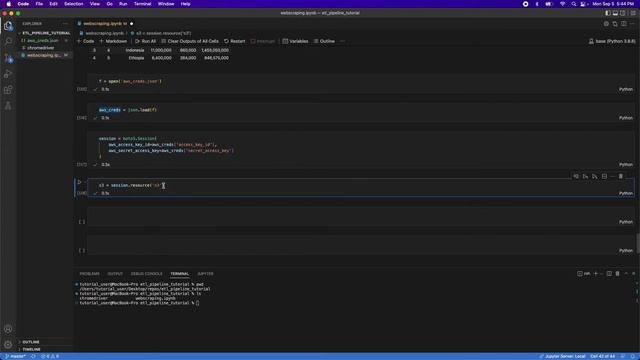Open the Search view in activity bar
This screenshot has width=640, height=360.
(8, 42)
